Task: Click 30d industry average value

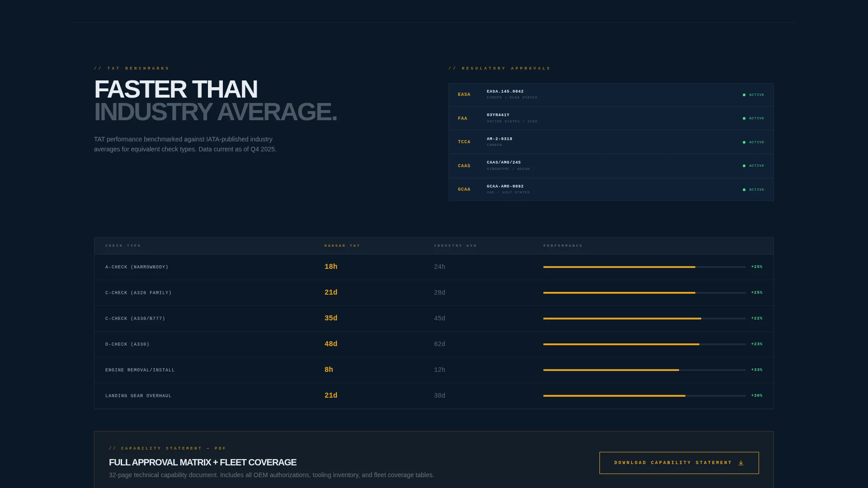Action: (x=439, y=396)
